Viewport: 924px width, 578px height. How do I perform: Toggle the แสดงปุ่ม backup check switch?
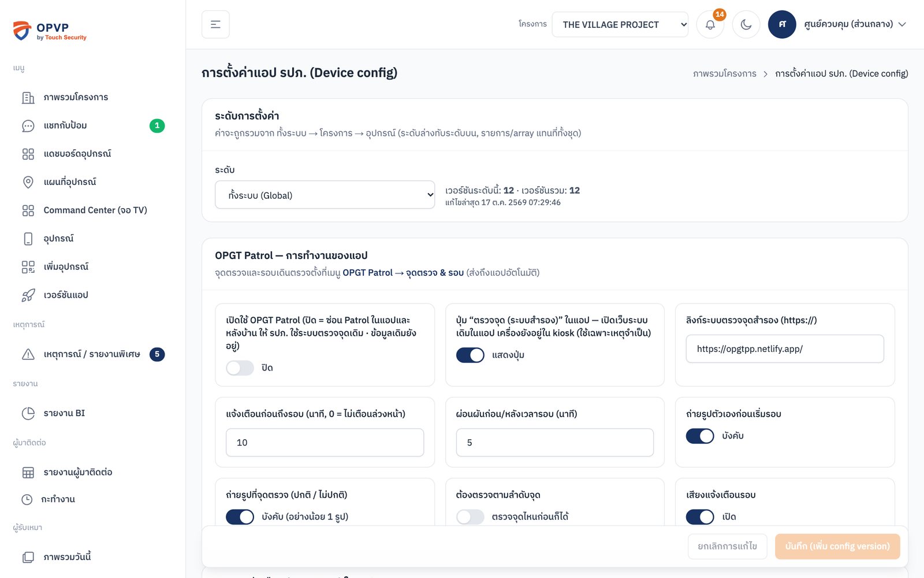(x=470, y=355)
